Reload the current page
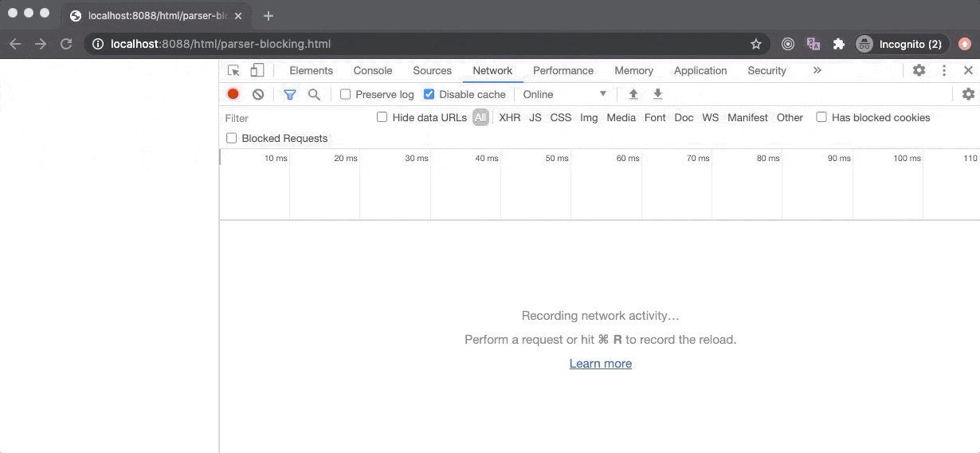The image size is (980, 453). [66, 44]
